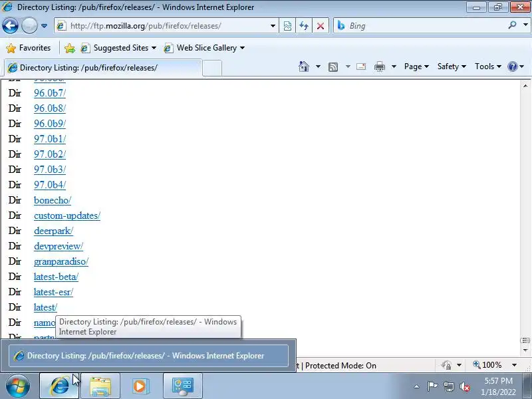Select the Directory Listing tab

[x=103, y=68]
